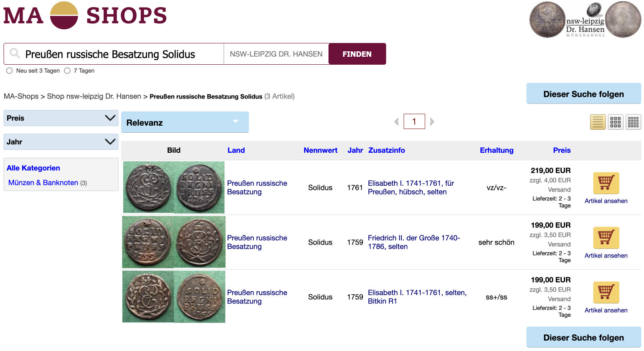644x351 pixels.
Task: Click 'Artikel ansehen' for the Friedrich II. coin
Action: (x=606, y=255)
